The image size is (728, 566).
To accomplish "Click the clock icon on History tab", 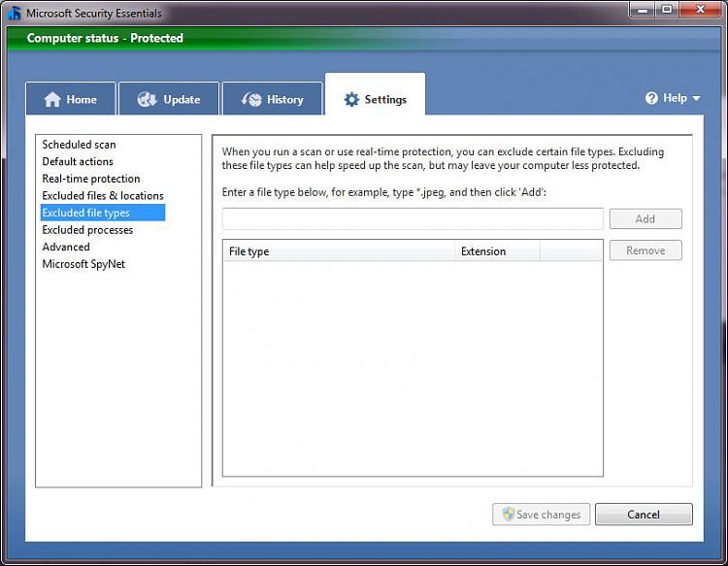I will [x=251, y=99].
